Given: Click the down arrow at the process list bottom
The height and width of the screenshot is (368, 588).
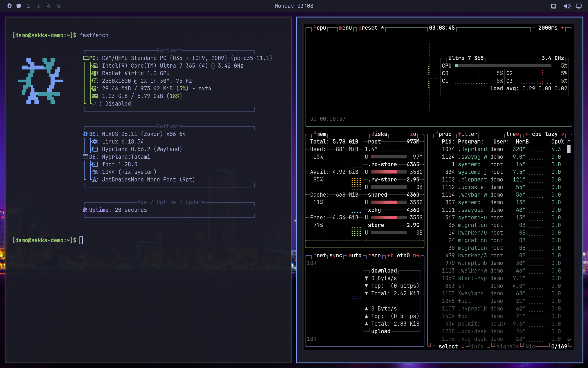Looking at the screenshot, I should [x=569, y=339].
